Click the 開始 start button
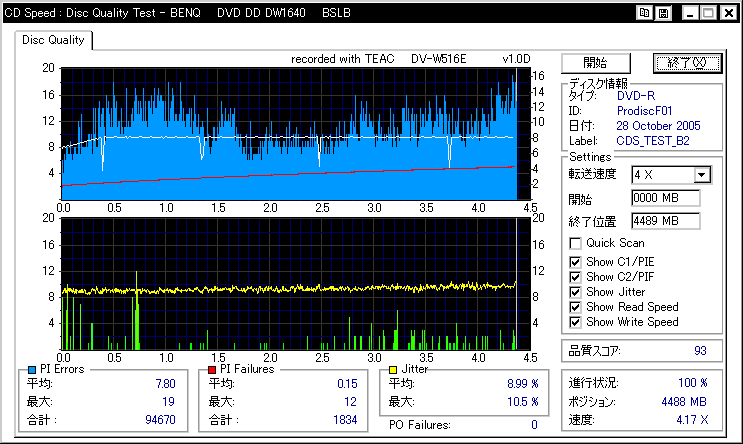Viewport: 743px width, 444px height. 596,63
